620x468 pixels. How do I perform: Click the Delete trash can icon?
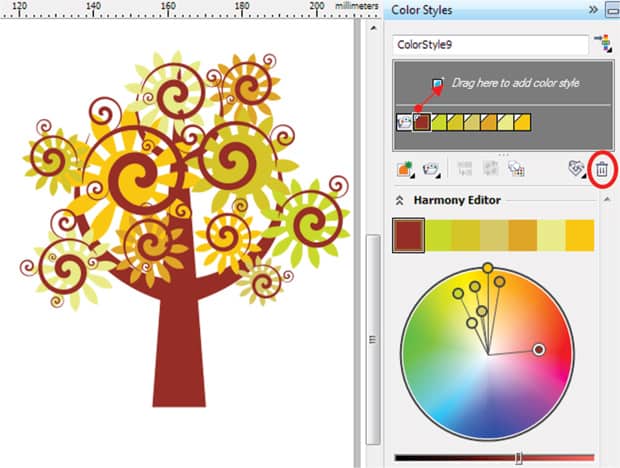coord(601,170)
